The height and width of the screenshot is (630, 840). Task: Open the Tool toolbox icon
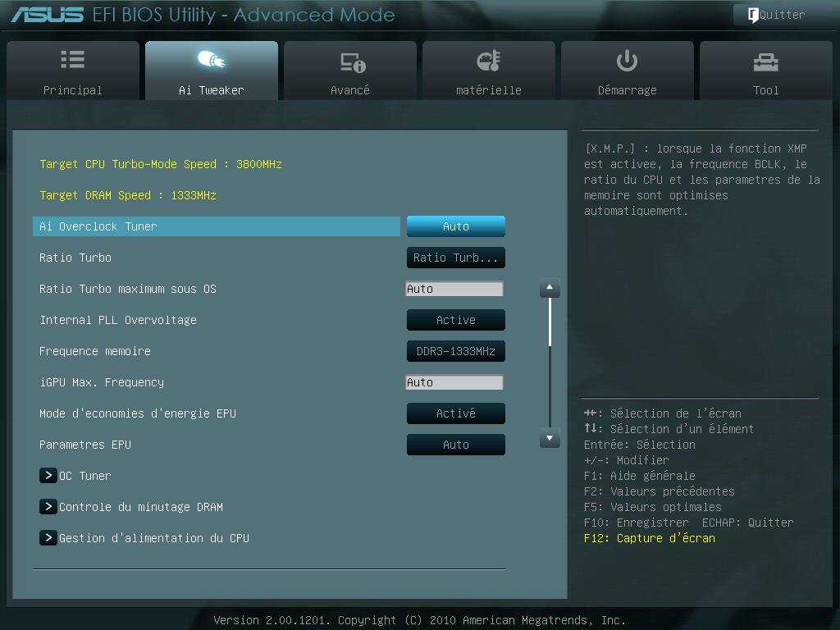point(765,62)
